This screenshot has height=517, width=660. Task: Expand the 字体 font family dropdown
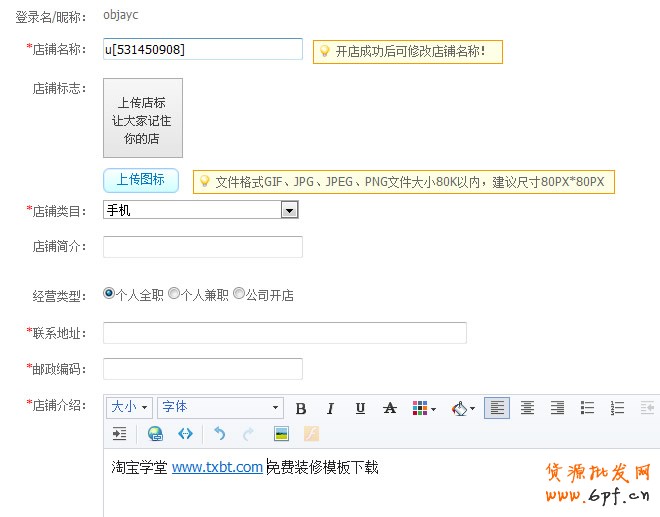pyautogui.click(x=220, y=408)
